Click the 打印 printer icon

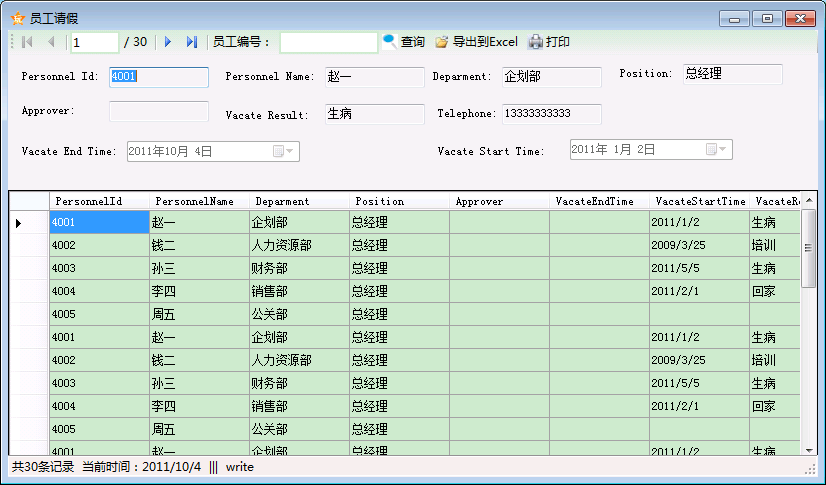click(535, 42)
